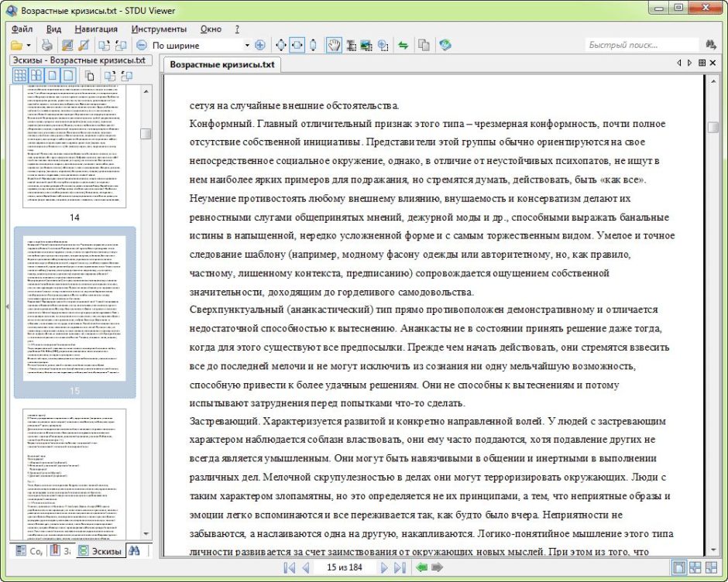The height and width of the screenshot is (582, 728).
Task: Click the binoculars search icon
Action: pyautogui.click(x=711, y=46)
